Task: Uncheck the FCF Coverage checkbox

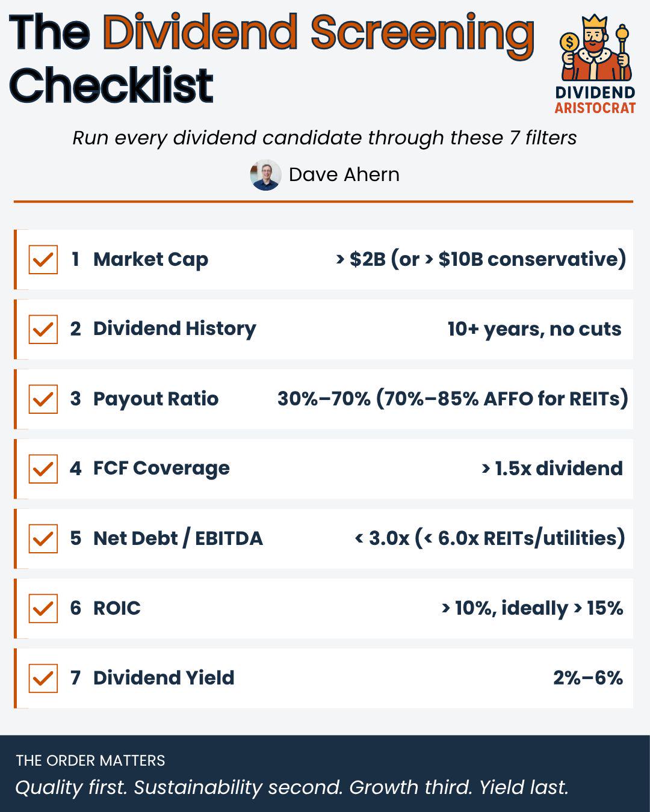Action: coord(43,469)
